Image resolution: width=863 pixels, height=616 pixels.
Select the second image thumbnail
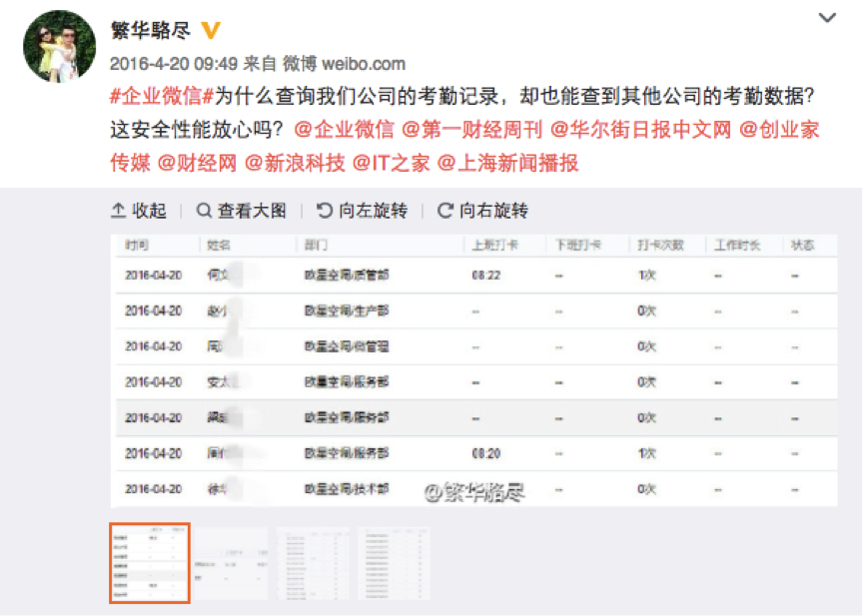[231, 563]
